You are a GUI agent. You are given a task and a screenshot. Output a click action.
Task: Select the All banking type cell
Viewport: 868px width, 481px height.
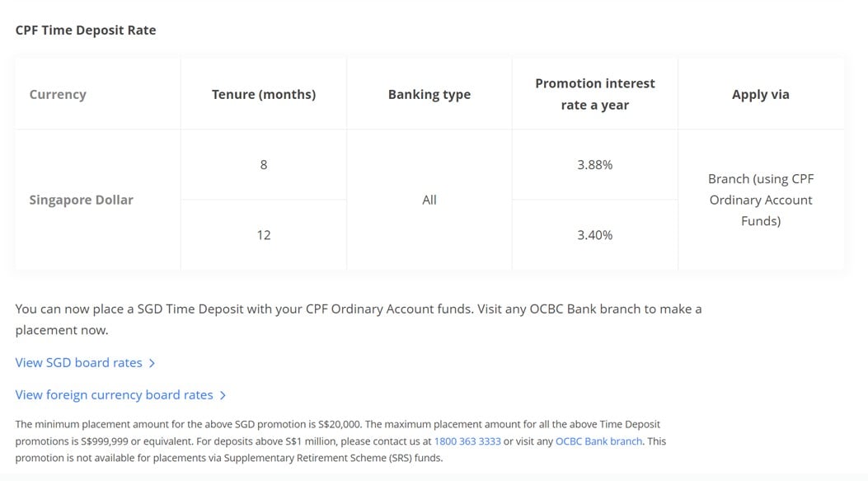tap(429, 200)
